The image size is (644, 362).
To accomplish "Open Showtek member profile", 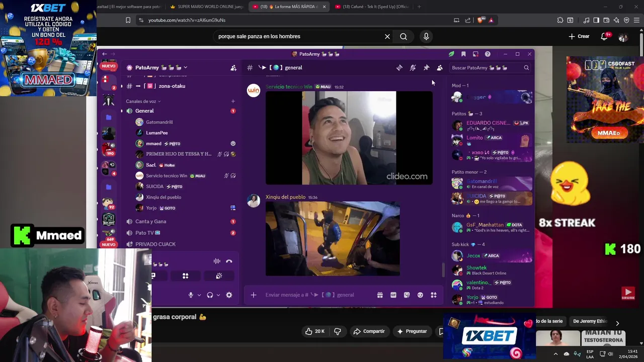I will [x=492, y=270].
